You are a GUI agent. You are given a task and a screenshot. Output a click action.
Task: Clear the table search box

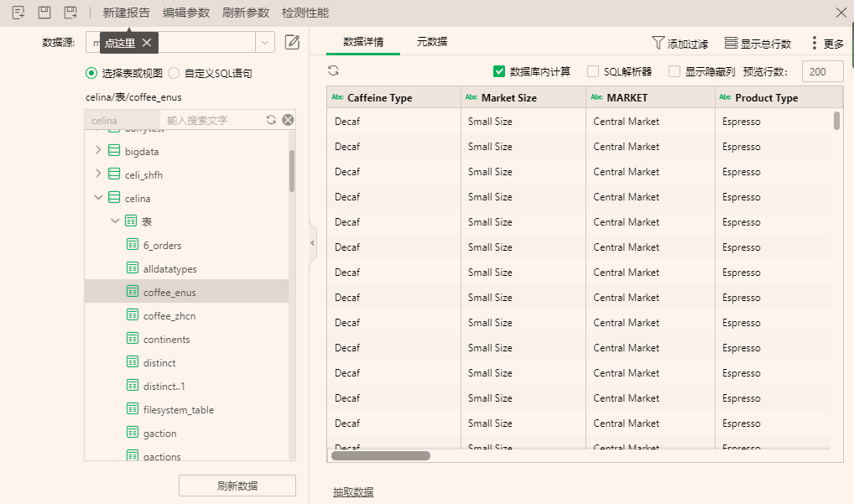click(x=288, y=120)
